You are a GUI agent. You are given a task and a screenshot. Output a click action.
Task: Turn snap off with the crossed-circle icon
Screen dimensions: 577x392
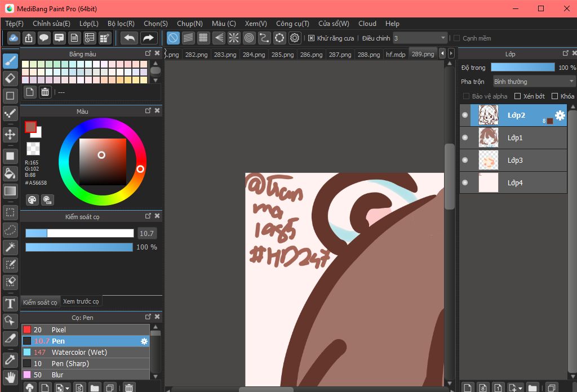tap(173, 38)
